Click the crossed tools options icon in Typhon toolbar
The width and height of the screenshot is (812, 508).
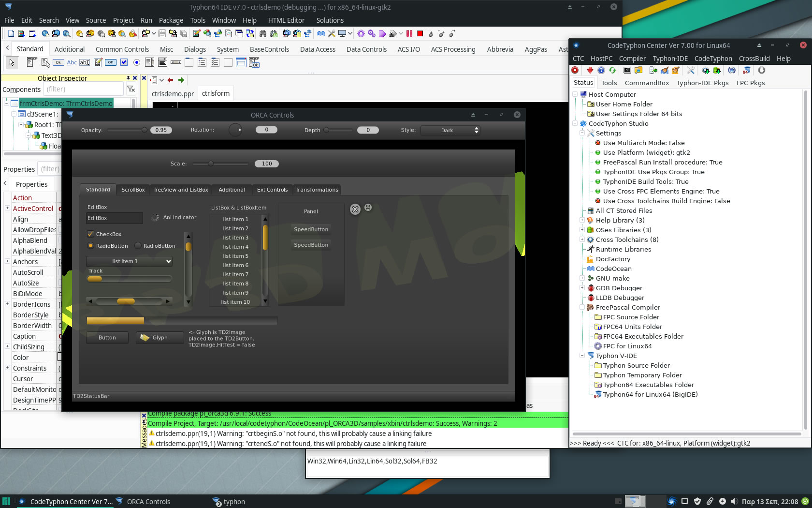coord(332,34)
